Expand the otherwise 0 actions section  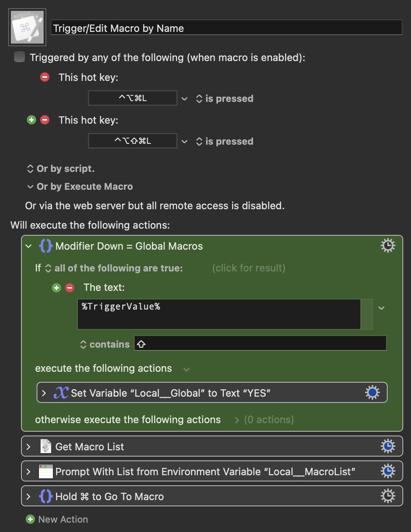(237, 420)
